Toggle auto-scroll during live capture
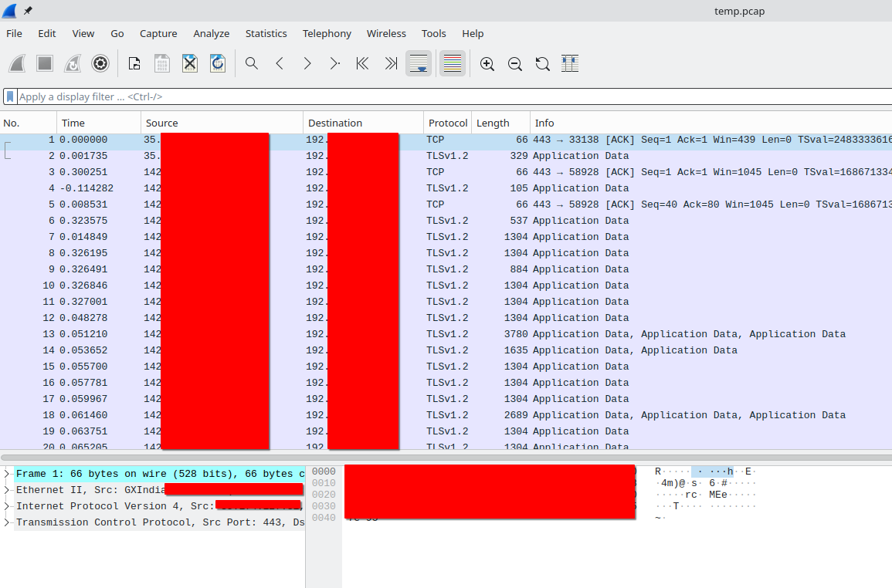 418,63
